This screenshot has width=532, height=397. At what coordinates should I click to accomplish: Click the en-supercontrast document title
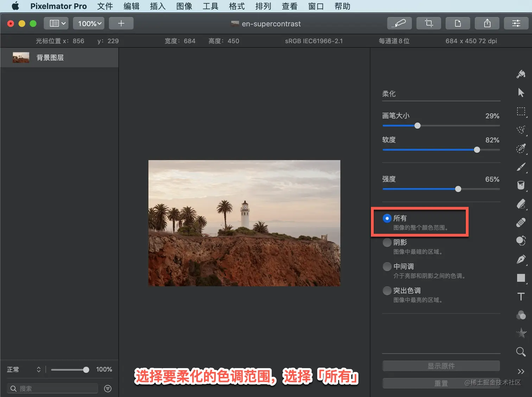[271, 24]
